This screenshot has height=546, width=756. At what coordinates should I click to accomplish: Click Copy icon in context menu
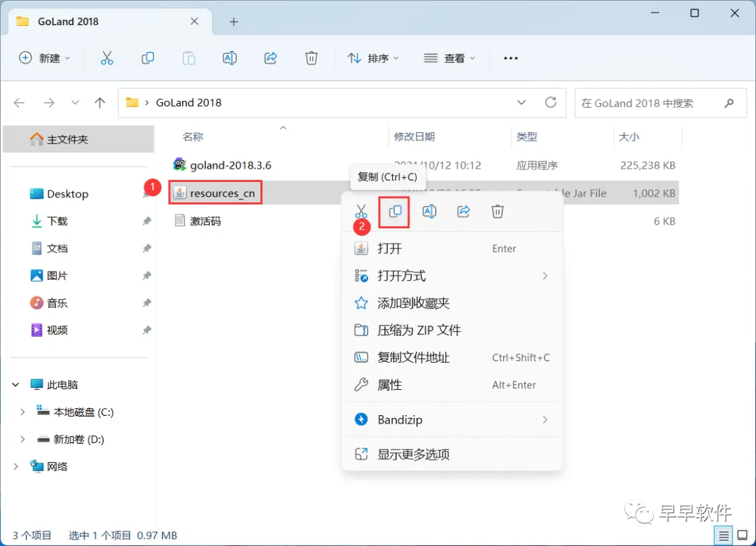(395, 211)
